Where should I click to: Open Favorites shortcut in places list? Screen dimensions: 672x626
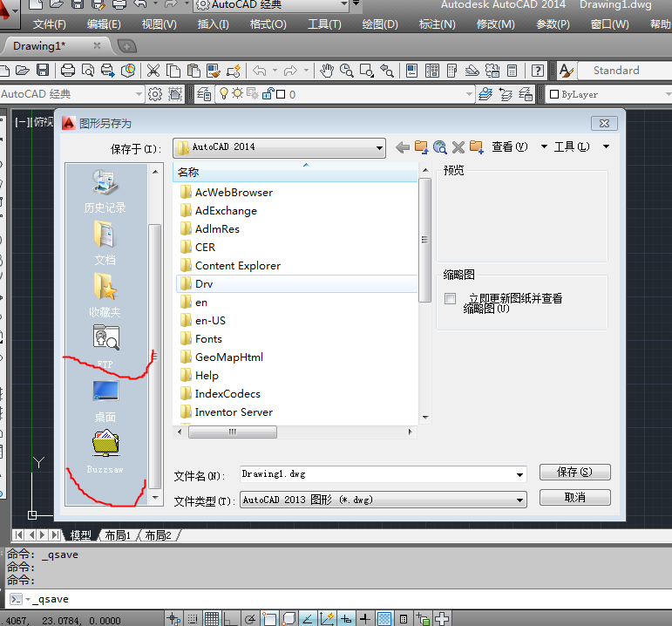105,296
